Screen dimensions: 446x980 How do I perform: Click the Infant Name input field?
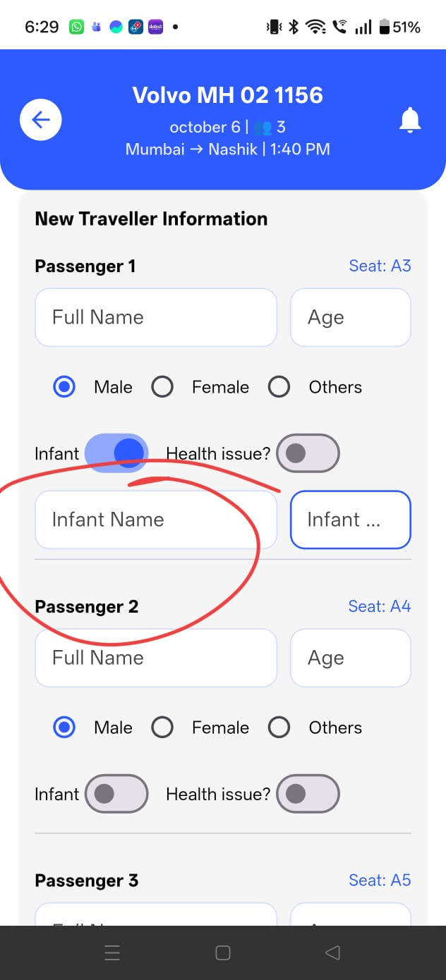coord(155,520)
